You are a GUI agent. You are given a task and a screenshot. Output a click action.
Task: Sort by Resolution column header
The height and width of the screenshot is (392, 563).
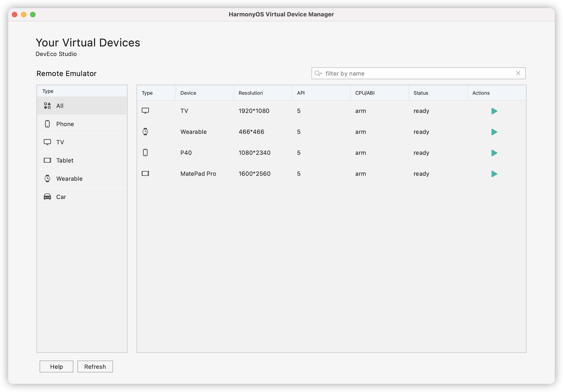(251, 93)
